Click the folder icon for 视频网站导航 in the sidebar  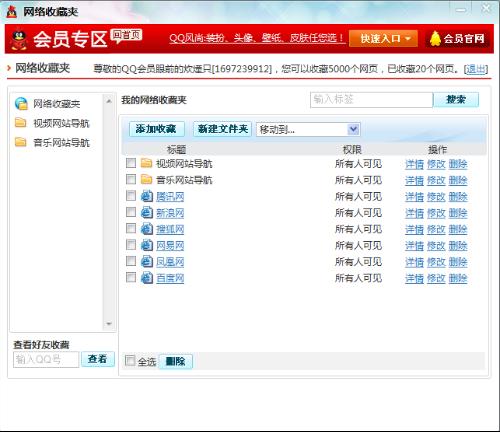point(20,123)
